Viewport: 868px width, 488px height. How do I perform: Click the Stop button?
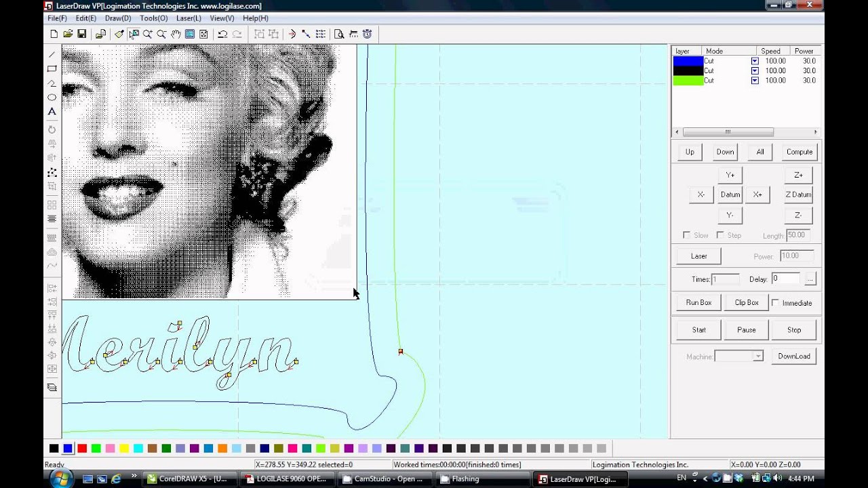794,330
